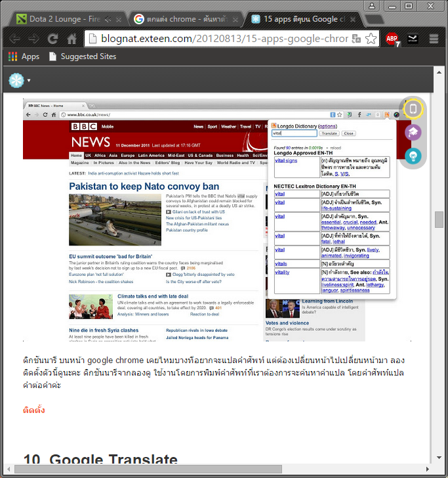The width and height of the screenshot is (448, 478).
Task: Expand the dropdown arrow beside snowflake logo
Action: [x=29, y=81]
